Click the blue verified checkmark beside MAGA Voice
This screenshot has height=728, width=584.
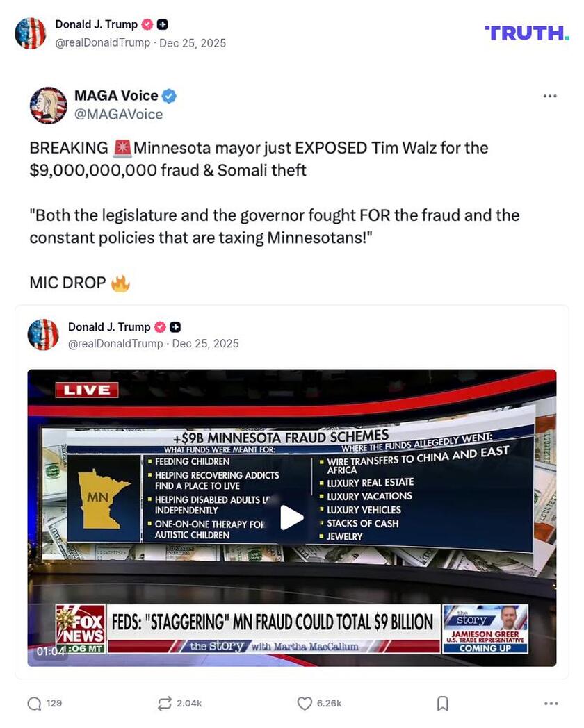pyautogui.click(x=169, y=96)
